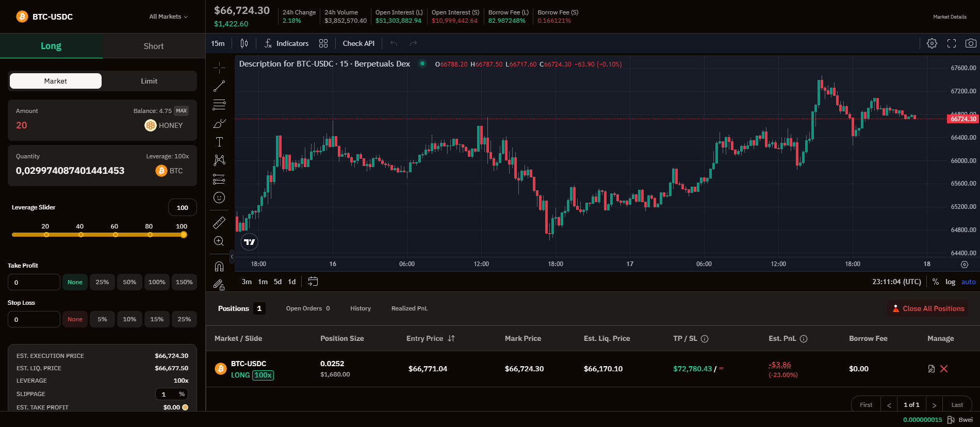Set Stop Loss to 10%

(129, 319)
